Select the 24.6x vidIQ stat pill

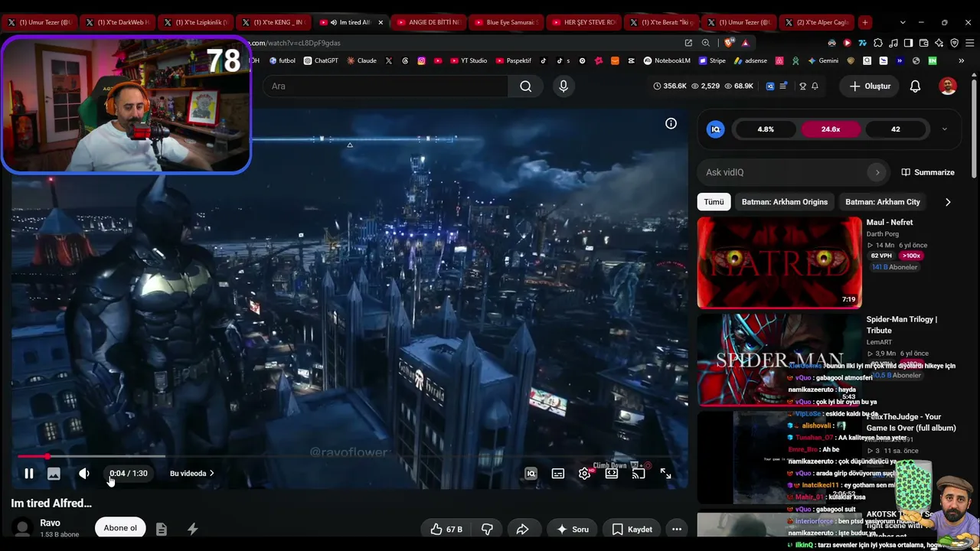tap(831, 129)
